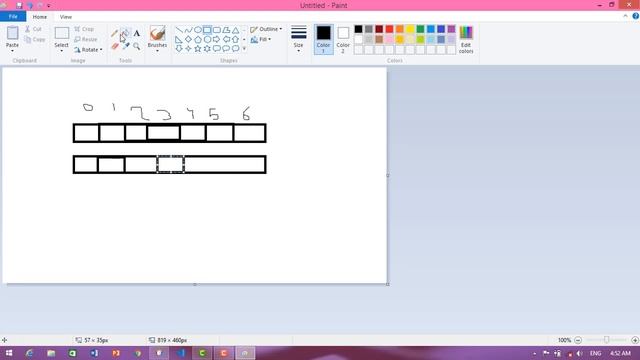
Task: Click the Save icon in title bar
Action: (19, 5)
